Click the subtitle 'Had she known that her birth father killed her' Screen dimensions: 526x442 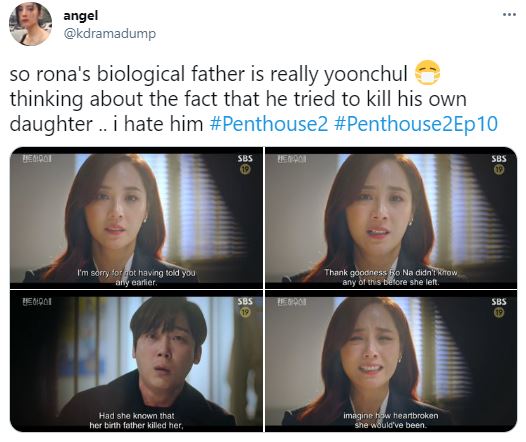[136, 421]
